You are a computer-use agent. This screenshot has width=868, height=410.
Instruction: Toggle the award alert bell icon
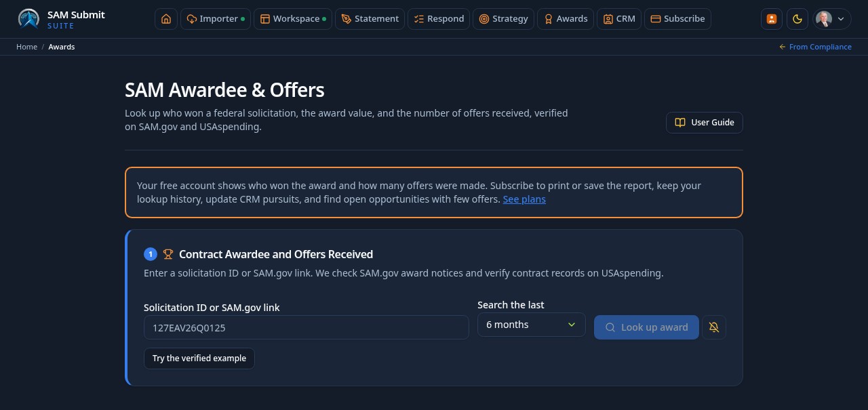coord(714,327)
